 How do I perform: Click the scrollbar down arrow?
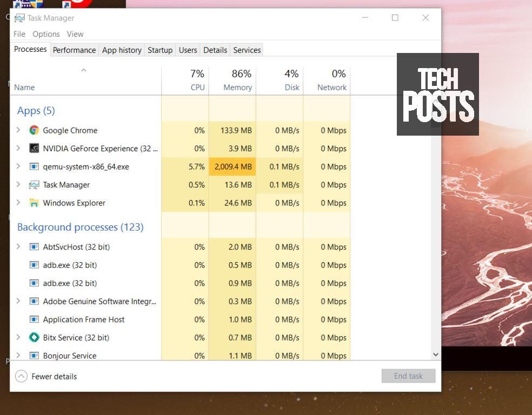click(x=436, y=354)
